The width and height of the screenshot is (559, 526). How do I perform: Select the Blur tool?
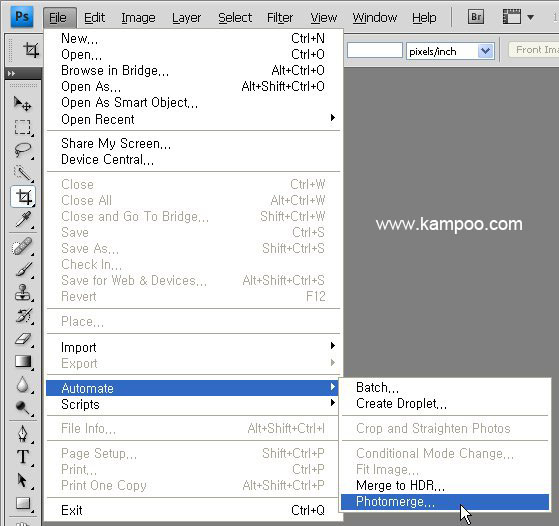[23, 385]
